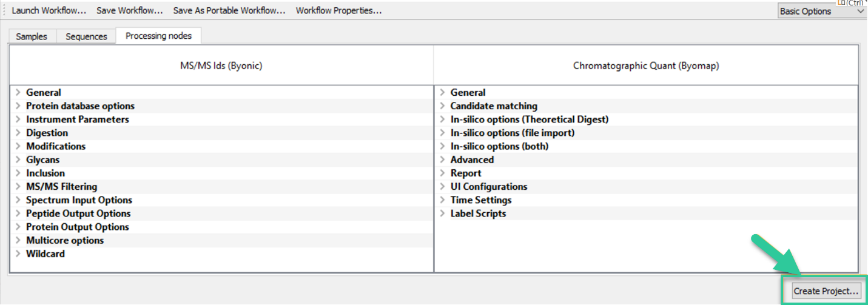This screenshot has height=305, width=868.
Task: Expand Protein Output Options chevron
Action: [18, 227]
